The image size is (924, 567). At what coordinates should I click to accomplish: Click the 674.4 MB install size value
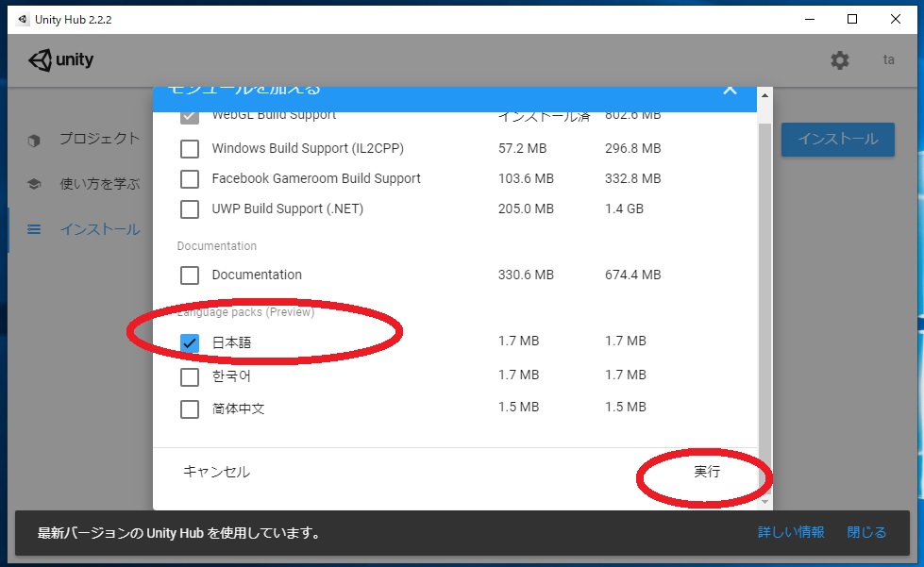click(x=633, y=275)
